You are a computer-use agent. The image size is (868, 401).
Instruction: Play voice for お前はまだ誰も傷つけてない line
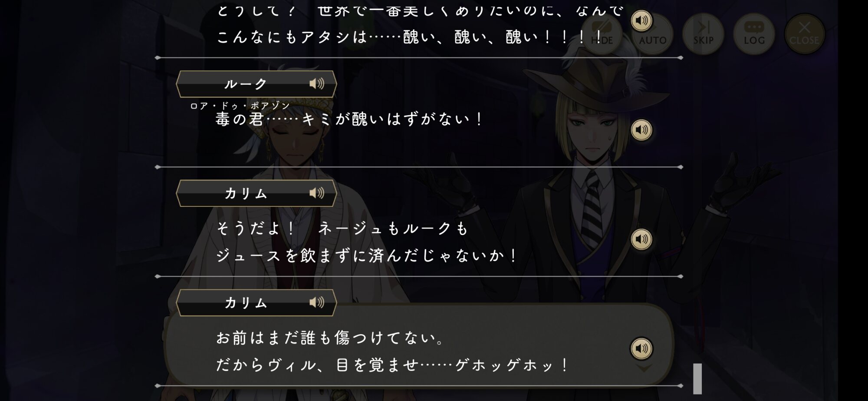[x=641, y=348]
